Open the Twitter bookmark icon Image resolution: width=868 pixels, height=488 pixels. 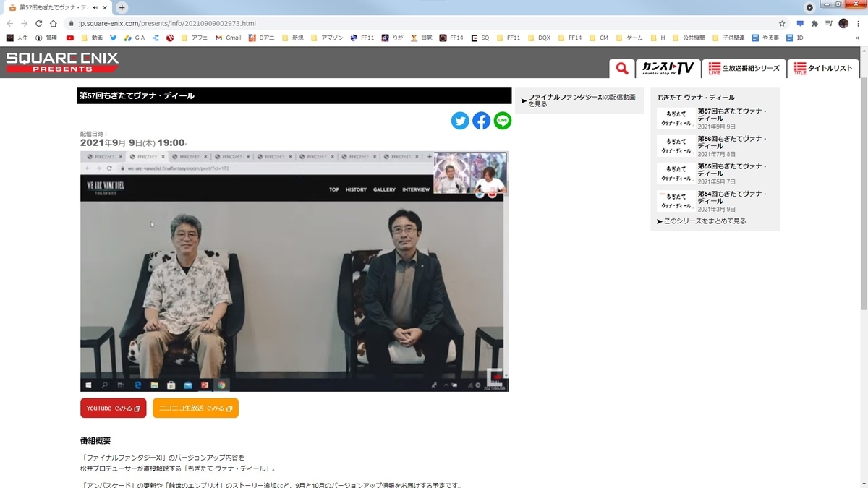pos(113,38)
